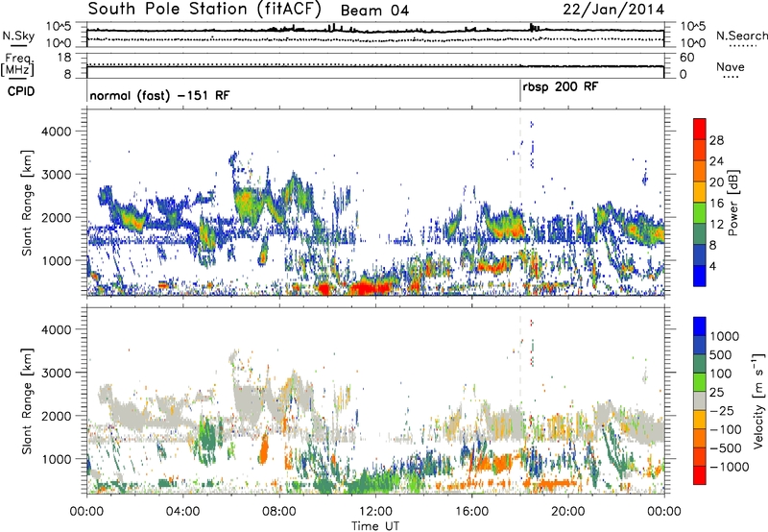This screenshot has height=532, width=768.
Task: Click the "Slant Range [km]" label on power panel
Action: pyautogui.click(x=27, y=203)
